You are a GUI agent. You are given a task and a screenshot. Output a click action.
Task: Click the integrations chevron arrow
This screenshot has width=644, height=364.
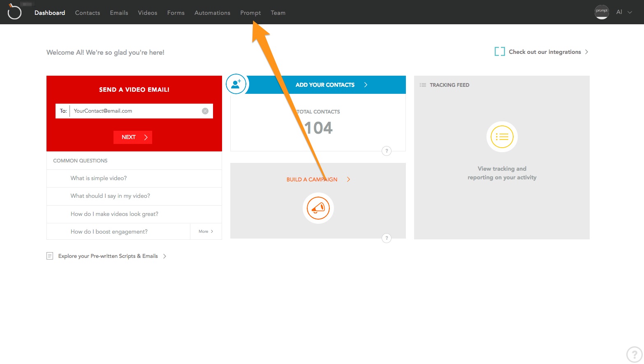point(586,52)
